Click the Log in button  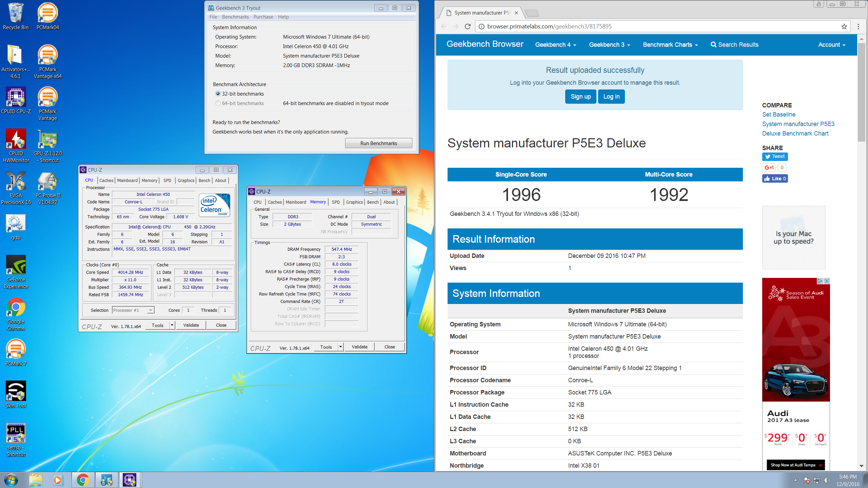pyautogui.click(x=611, y=97)
